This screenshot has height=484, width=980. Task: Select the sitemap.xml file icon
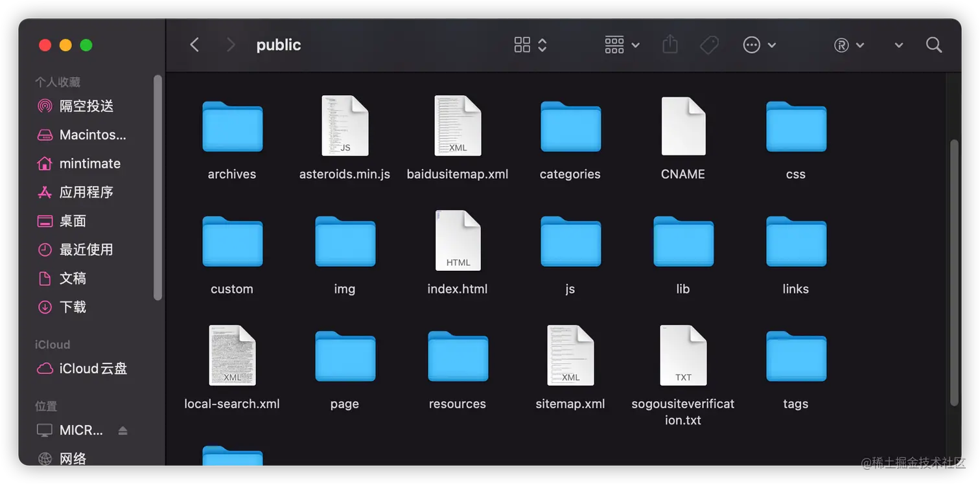coord(570,355)
